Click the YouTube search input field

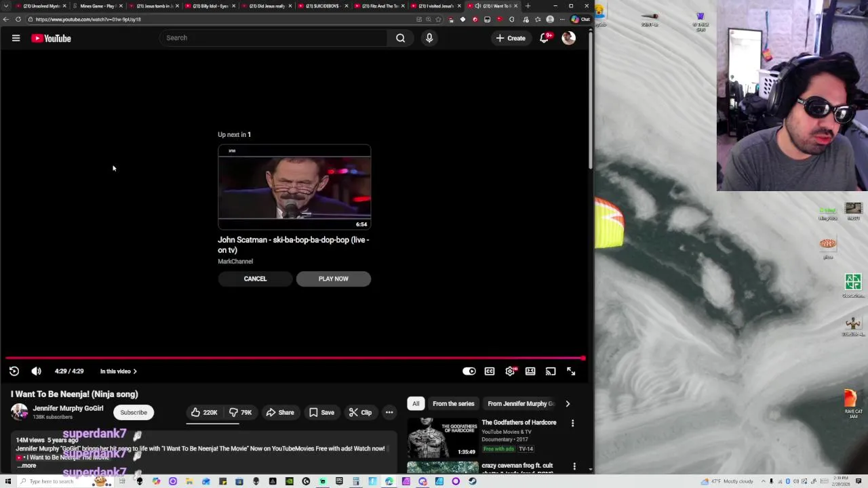coord(275,38)
